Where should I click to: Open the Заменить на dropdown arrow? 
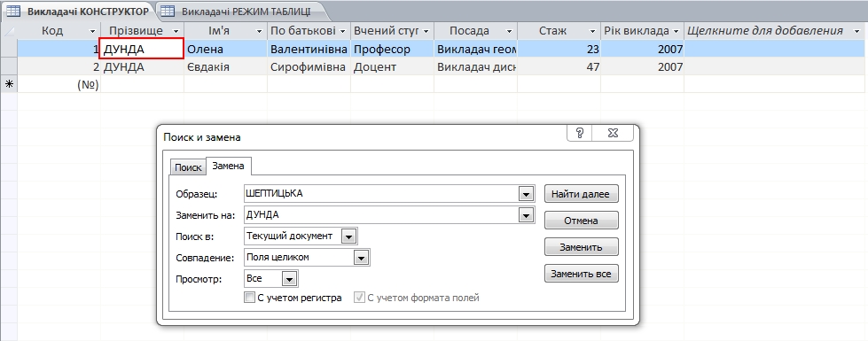[x=526, y=215]
